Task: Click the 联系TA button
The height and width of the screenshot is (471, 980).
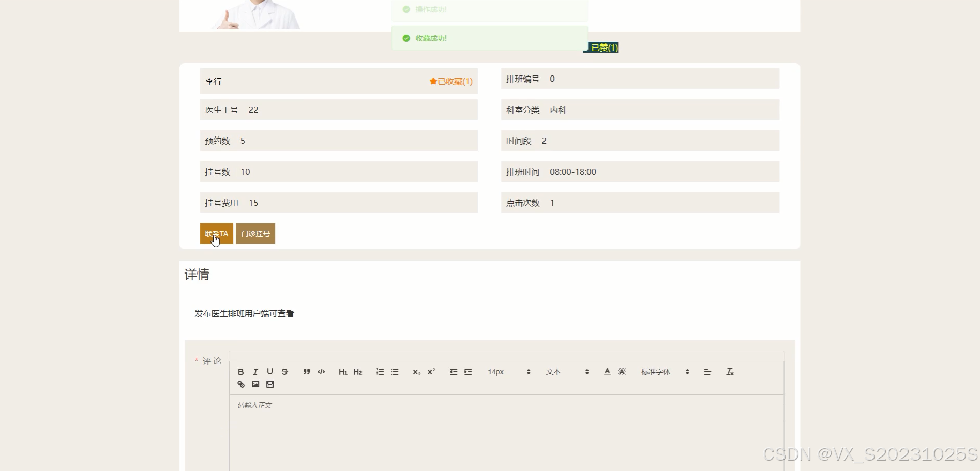Action: (217, 234)
